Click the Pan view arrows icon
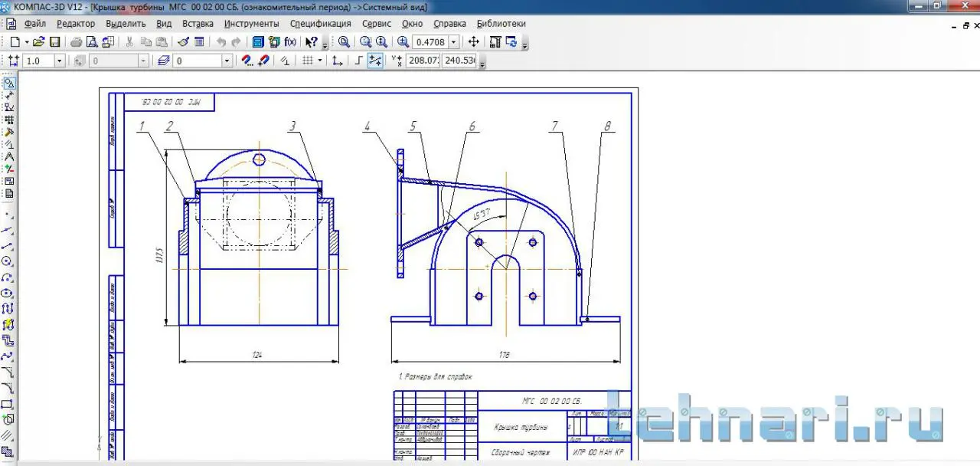980x466 pixels. click(x=473, y=42)
